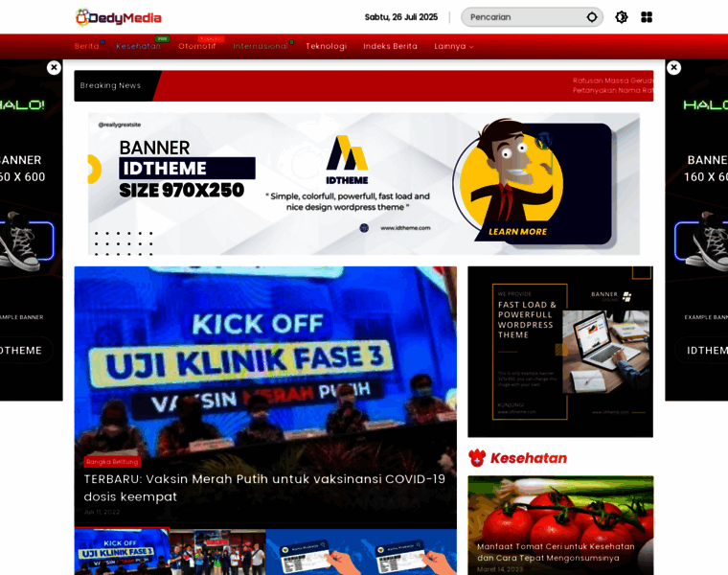
Task: Click the Maret 14, 2023 article date
Action: (x=500, y=569)
